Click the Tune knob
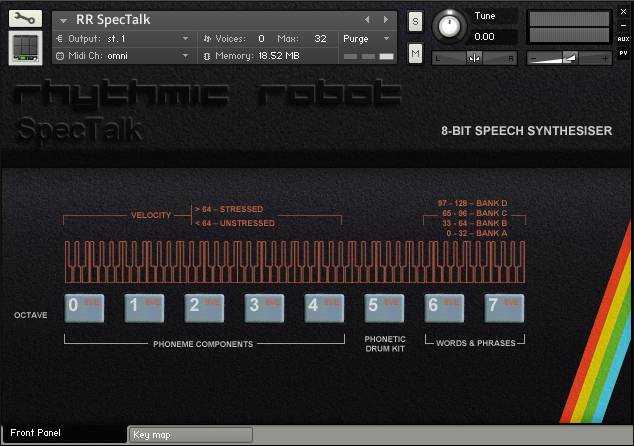Screen dimensions: 634x446 pos(449,26)
